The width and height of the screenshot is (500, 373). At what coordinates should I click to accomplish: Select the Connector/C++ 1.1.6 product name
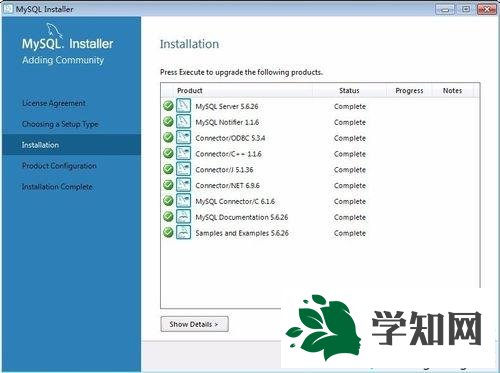point(228,154)
